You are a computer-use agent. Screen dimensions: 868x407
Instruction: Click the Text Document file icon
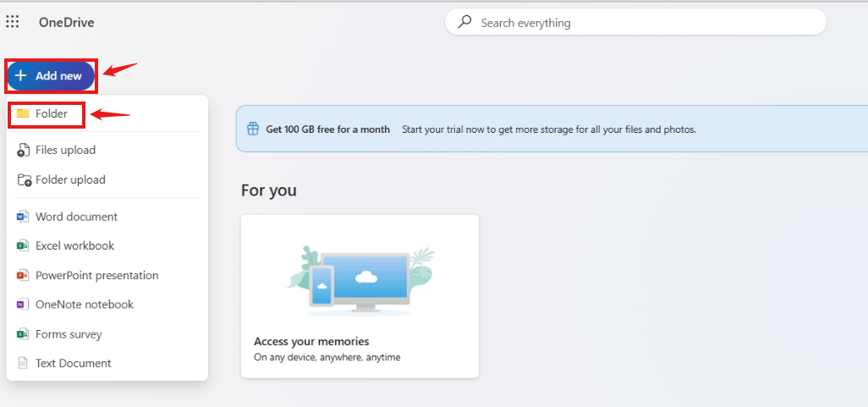[x=23, y=363]
